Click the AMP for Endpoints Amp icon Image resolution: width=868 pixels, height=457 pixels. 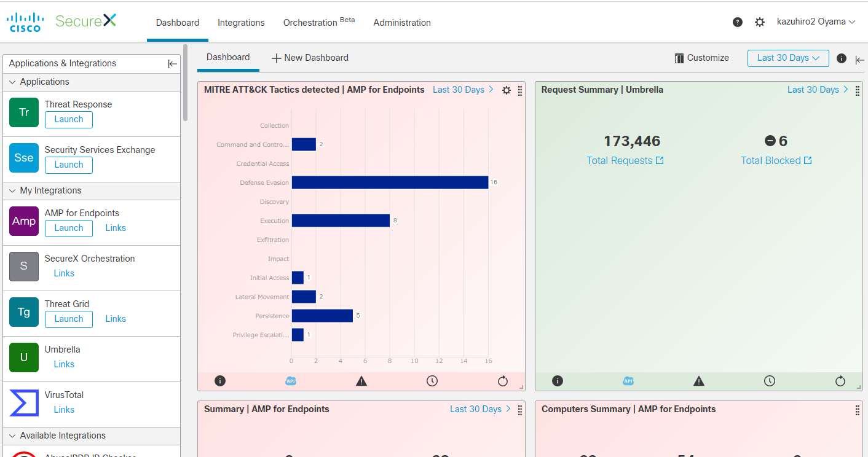point(24,221)
